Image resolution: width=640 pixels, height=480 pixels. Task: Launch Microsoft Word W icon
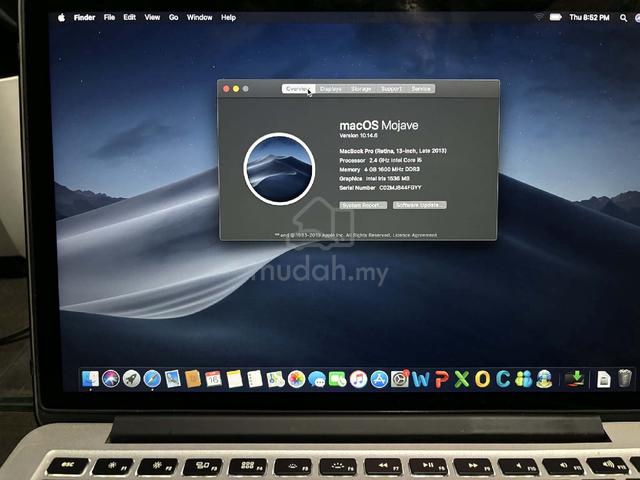click(x=420, y=379)
